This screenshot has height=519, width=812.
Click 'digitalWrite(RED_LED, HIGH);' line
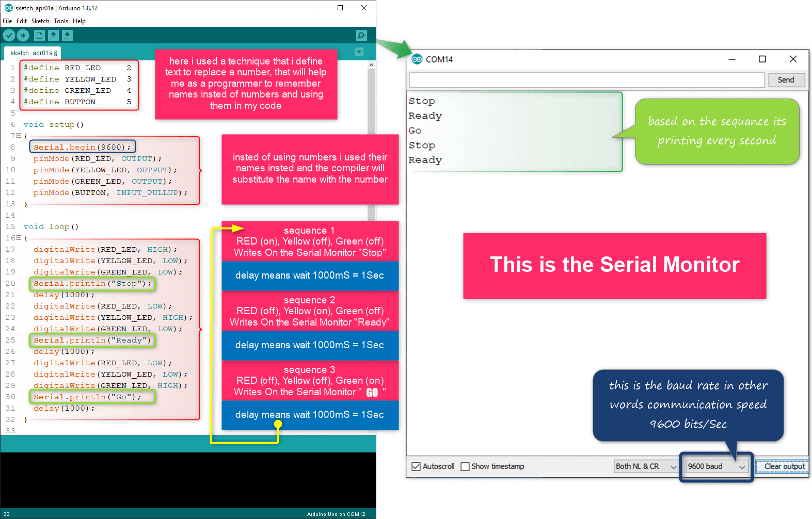tap(105, 249)
